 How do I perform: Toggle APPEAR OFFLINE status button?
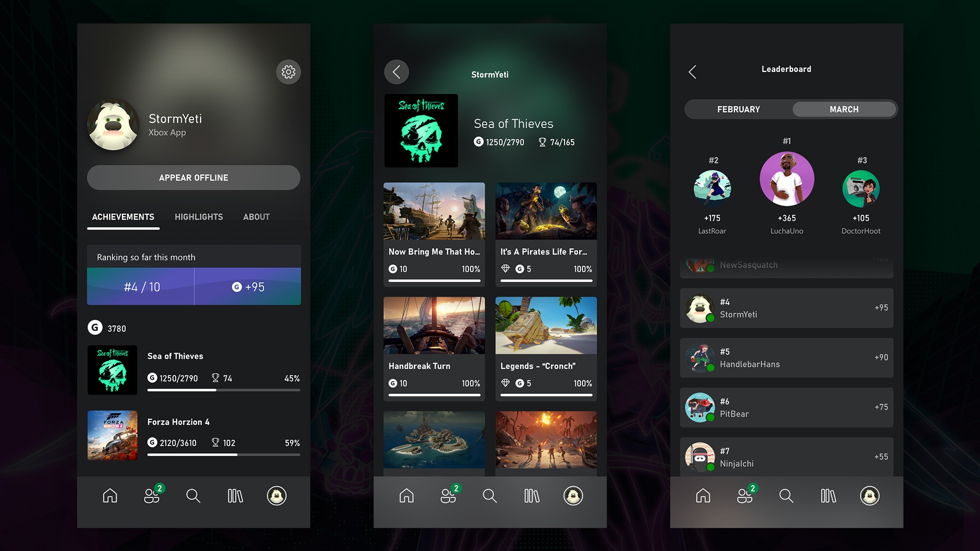point(193,177)
